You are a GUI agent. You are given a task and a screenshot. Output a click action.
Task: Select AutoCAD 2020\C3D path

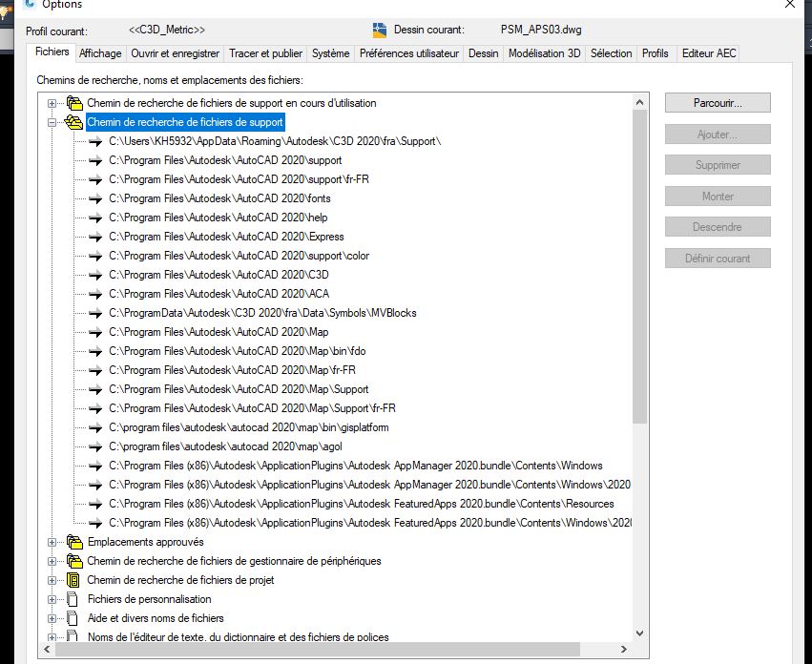[219, 275]
